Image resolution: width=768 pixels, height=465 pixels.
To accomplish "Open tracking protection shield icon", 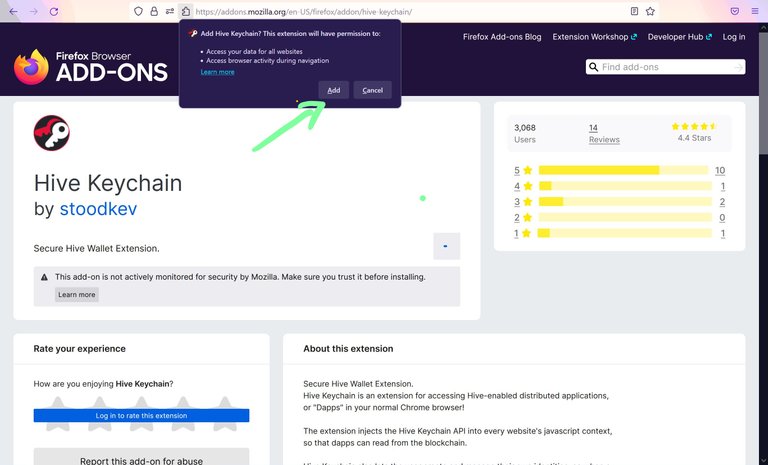I will point(138,11).
